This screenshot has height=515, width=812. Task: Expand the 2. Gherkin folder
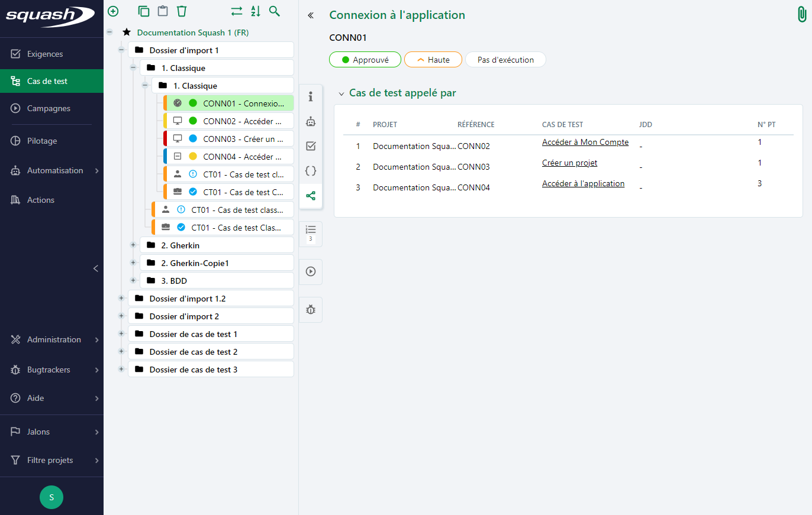pos(133,245)
